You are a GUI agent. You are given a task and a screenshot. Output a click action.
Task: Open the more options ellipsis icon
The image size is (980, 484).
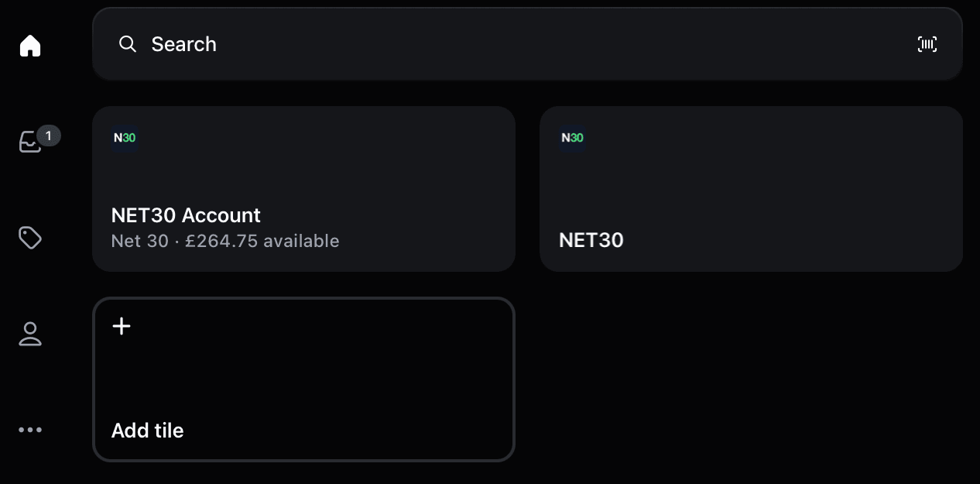tap(29, 430)
